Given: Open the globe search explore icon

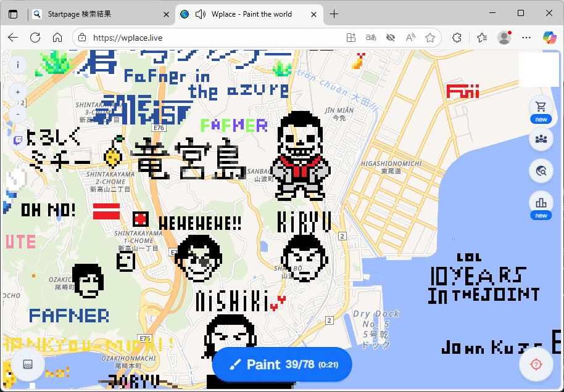Looking at the screenshot, I should coord(541,171).
